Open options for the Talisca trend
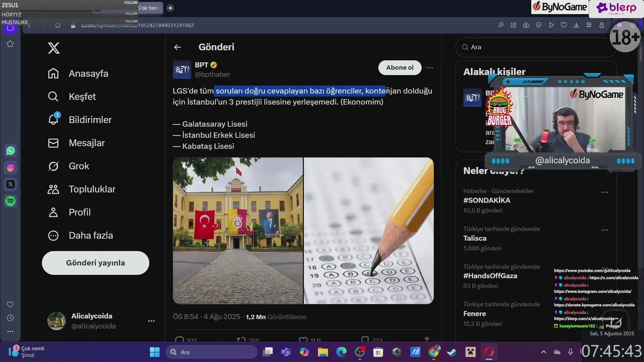 (x=605, y=230)
